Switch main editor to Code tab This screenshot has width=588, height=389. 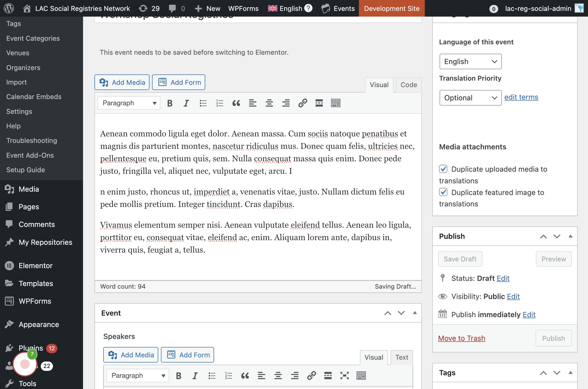[409, 85]
